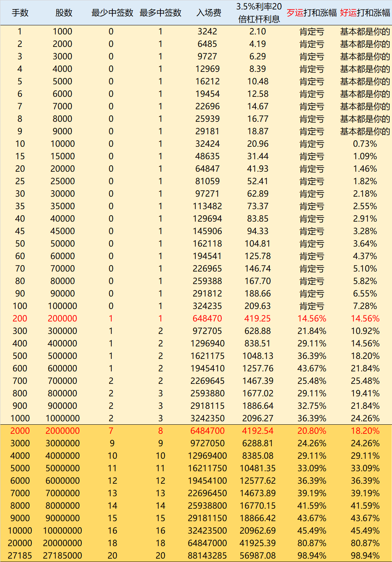Screen dimensions: 392x562
Task: Click the red percentage 20.80%
Action: [x=312, y=431]
